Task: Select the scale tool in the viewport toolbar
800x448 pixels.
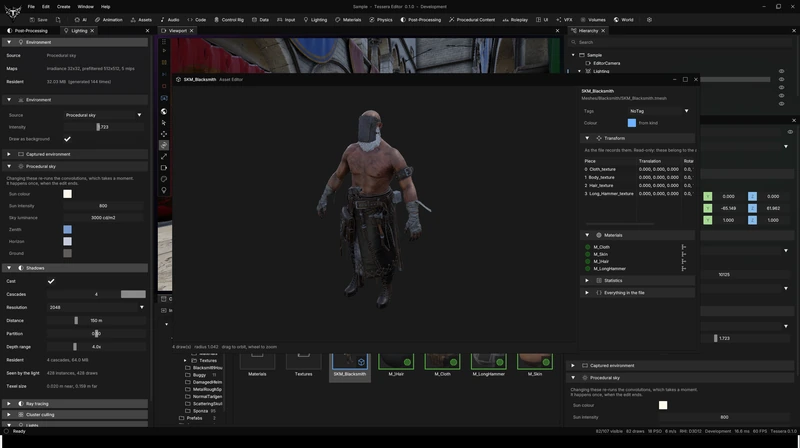Action: (x=164, y=157)
